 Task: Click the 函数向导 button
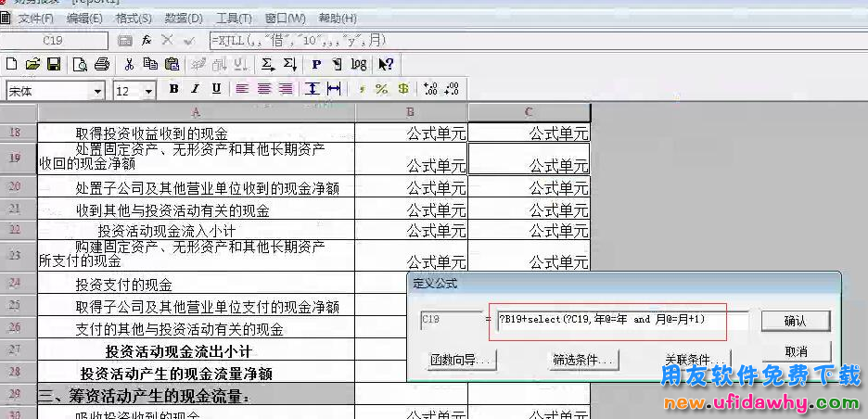coord(459,359)
